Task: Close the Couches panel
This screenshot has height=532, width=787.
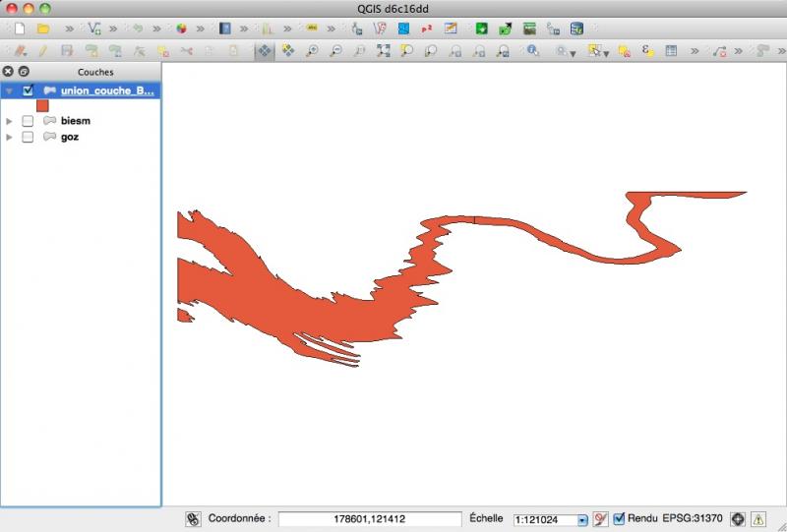Action: click(8, 72)
